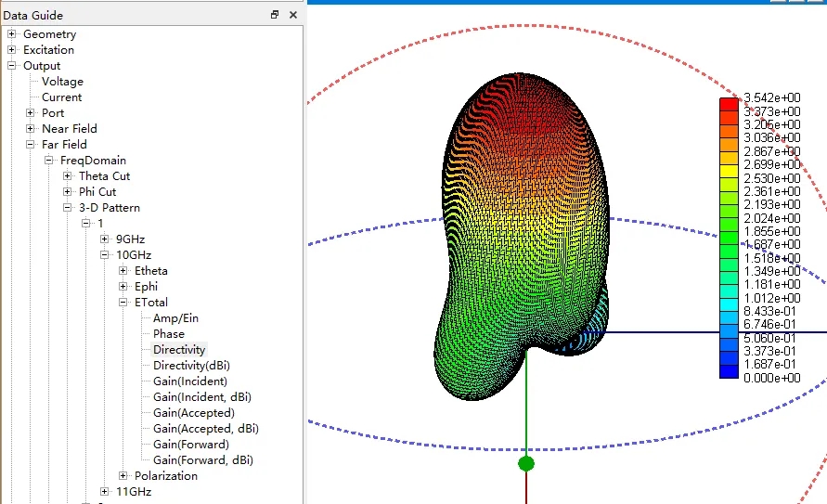The width and height of the screenshot is (827, 504).
Task: Expand the Excitation node
Action: click(x=12, y=49)
